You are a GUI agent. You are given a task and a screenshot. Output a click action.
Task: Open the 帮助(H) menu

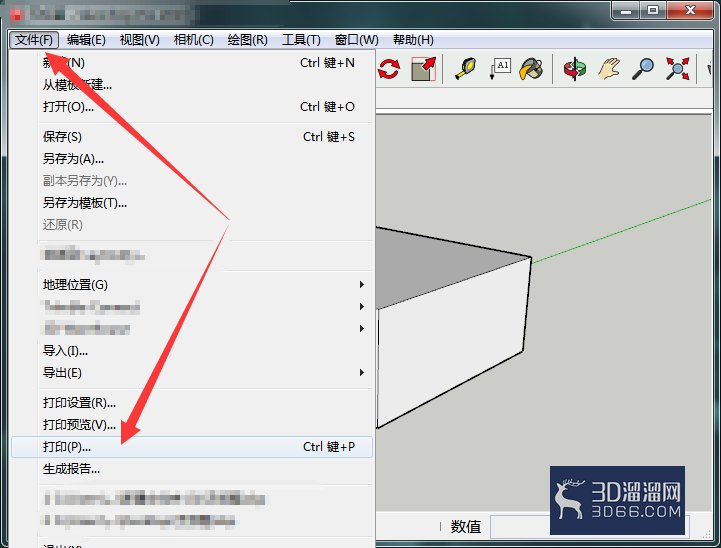click(x=413, y=40)
